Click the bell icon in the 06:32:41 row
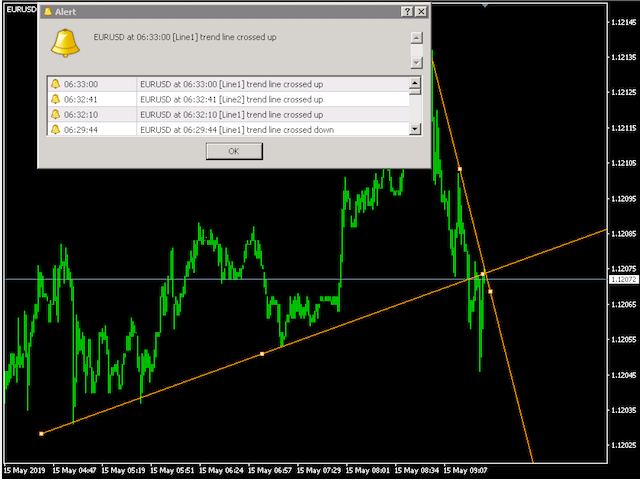The image size is (640, 480). pos(56,99)
